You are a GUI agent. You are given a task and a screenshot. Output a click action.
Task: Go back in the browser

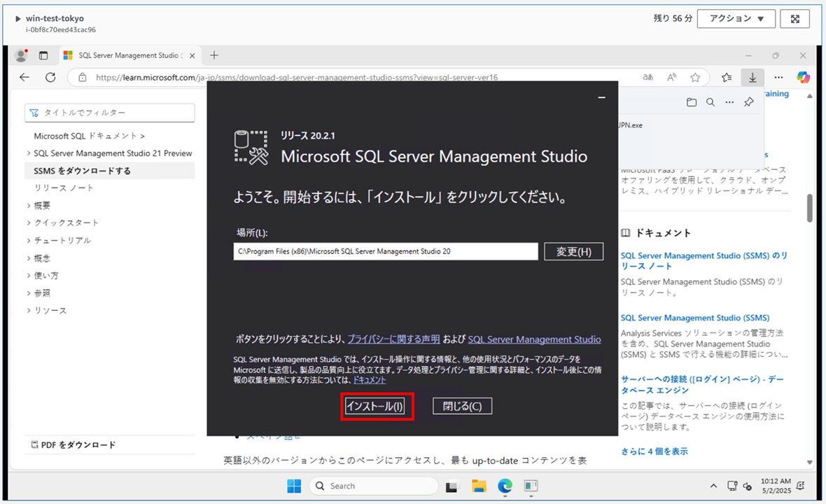click(x=24, y=78)
